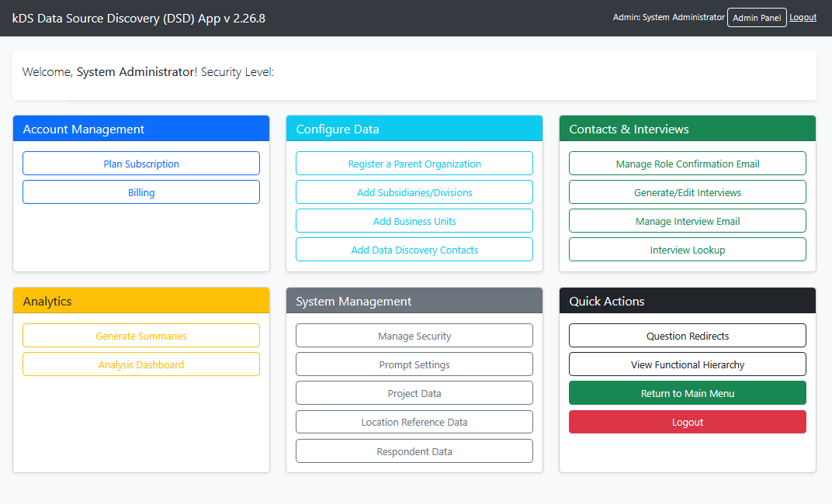Open Add Business Units

(414, 221)
